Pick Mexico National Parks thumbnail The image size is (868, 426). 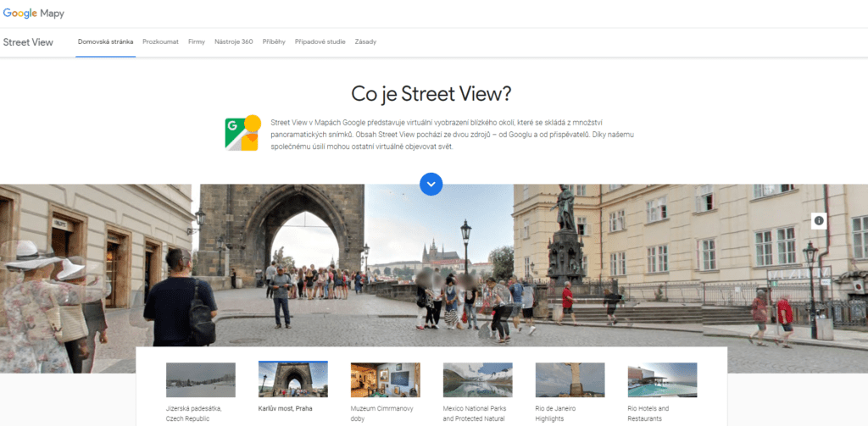click(x=477, y=380)
